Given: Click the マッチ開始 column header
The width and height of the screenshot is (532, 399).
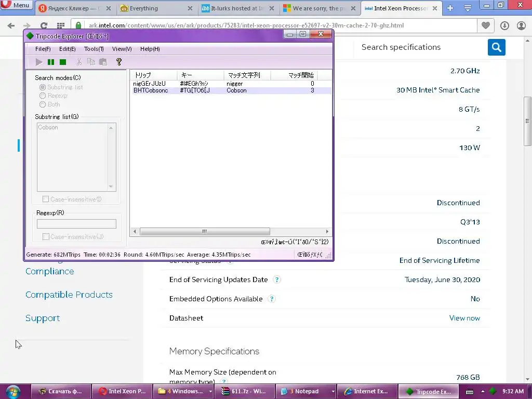Looking at the screenshot, I should coord(294,75).
